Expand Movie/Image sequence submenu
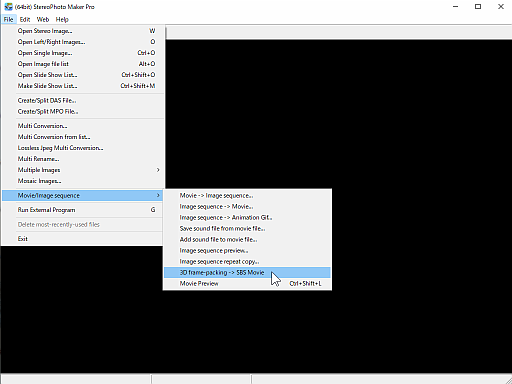This screenshot has width=512, height=384. [82, 195]
